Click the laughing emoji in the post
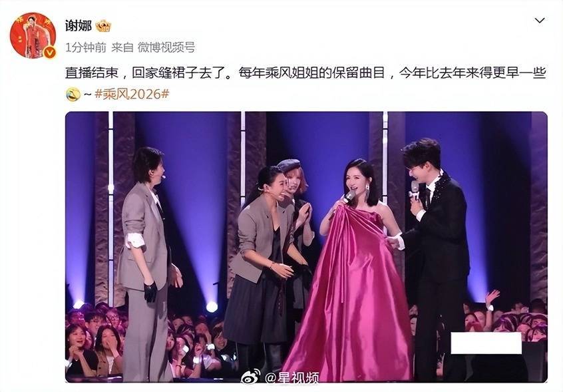Image resolution: width=563 pixels, height=392 pixels. pos(73,95)
